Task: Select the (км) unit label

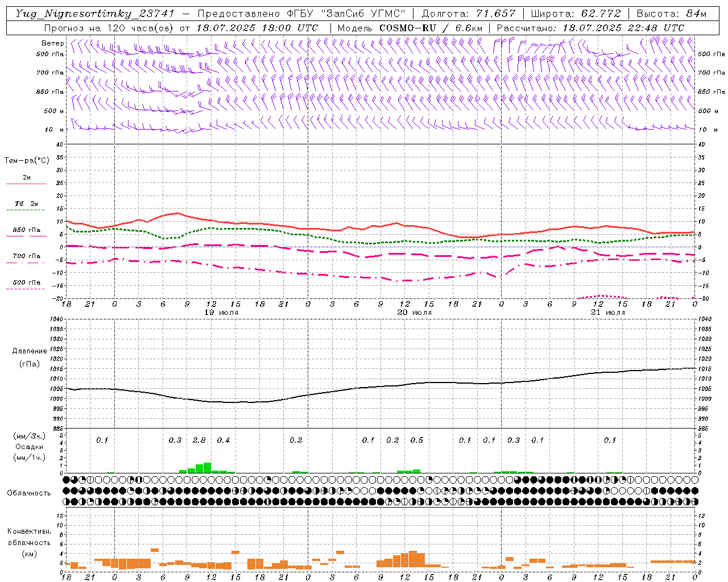Action: 29,554
